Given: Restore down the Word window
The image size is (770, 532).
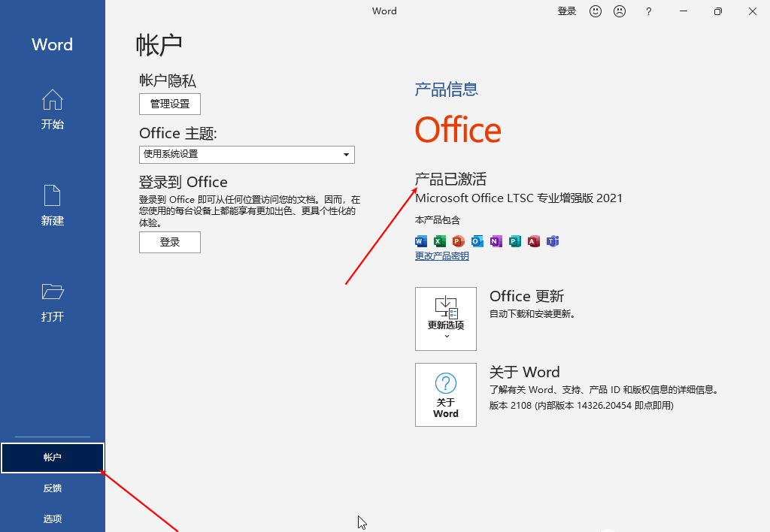Looking at the screenshot, I should tap(718, 11).
